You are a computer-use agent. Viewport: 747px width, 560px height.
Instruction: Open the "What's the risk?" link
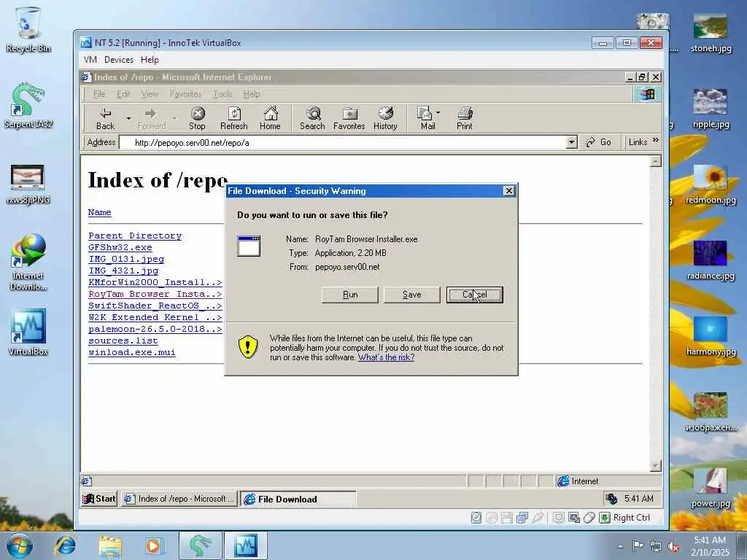coord(386,357)
